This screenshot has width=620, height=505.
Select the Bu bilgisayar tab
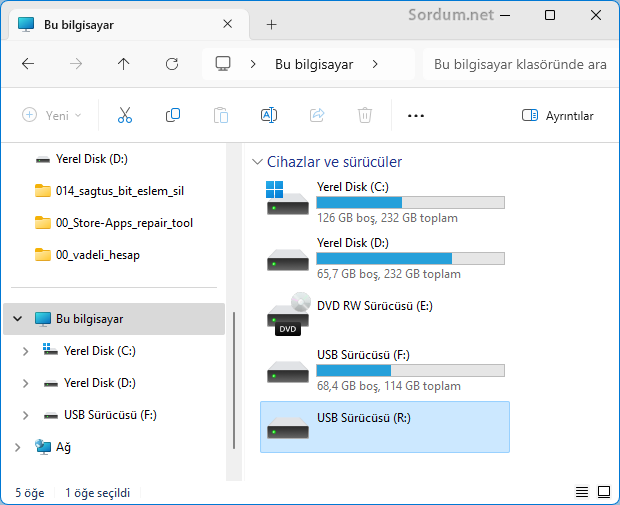(129, 25)
